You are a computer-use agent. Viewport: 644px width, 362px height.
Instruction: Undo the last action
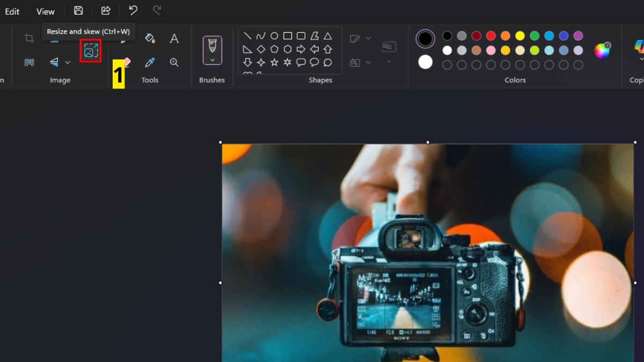(x=133, y=10)
